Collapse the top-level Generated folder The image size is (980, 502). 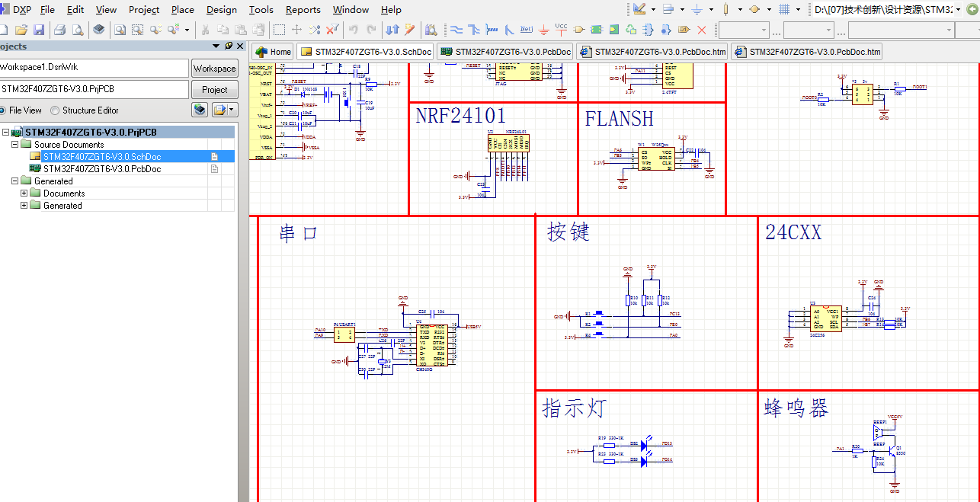pyautogui.click(x=14, y=181)
